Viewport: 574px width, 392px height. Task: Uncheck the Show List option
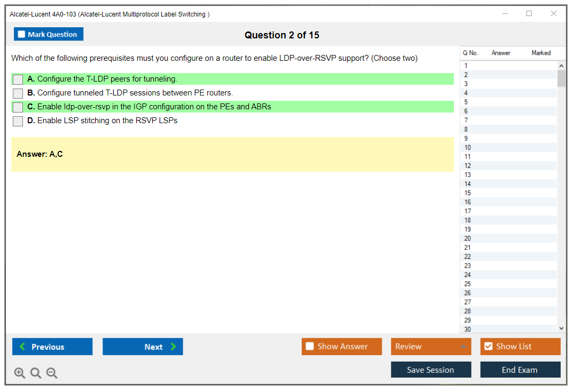tap(488, 347)
